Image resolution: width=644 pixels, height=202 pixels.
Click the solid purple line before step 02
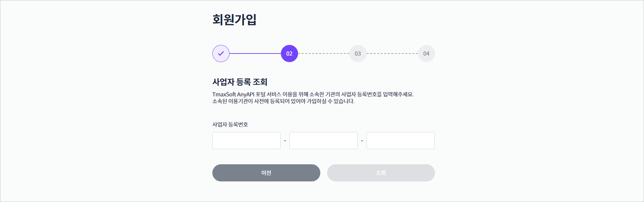click(x=255, y=54)
